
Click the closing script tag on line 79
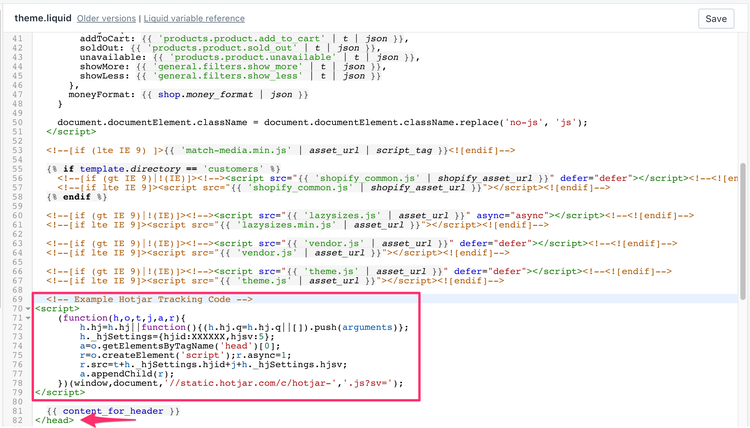[60, 393]
